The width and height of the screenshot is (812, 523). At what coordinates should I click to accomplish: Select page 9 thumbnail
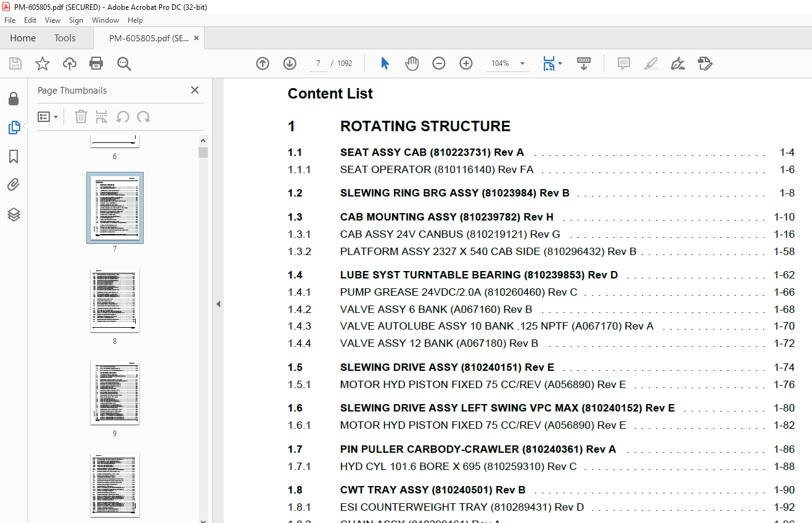click(115, 393)
